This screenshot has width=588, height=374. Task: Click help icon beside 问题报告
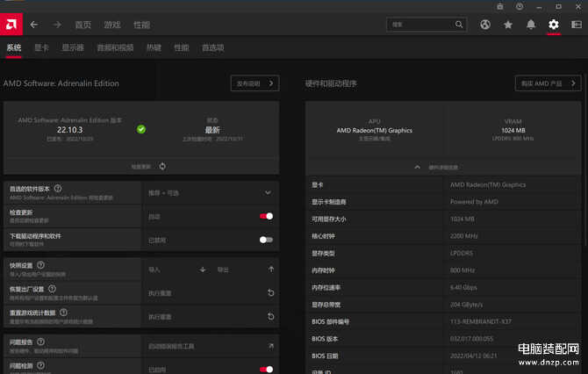tap(40, 342)
